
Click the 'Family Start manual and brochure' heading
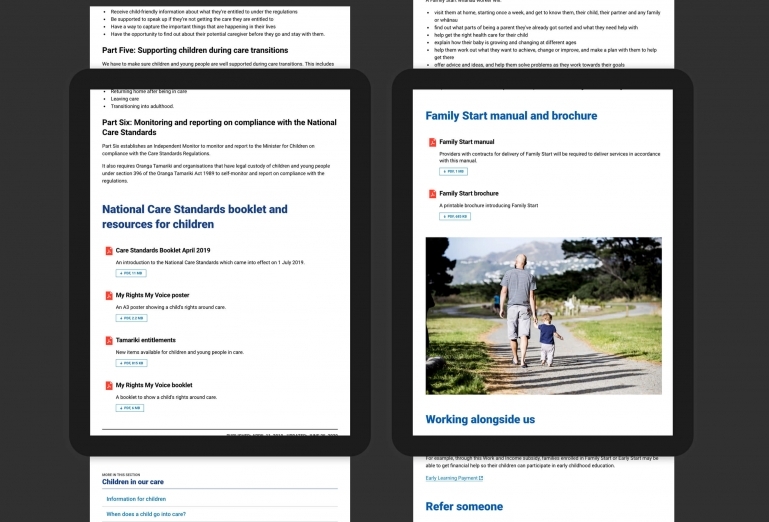tap(512, 116)
